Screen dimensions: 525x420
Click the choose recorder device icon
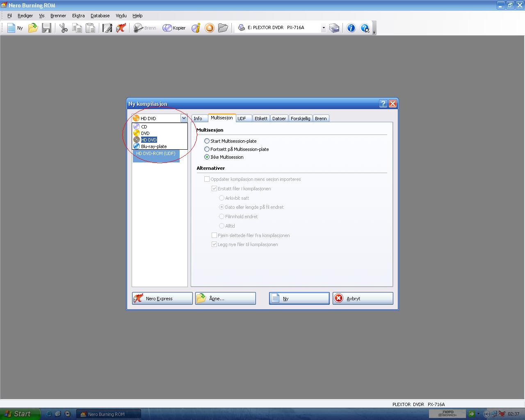point(334,28)
